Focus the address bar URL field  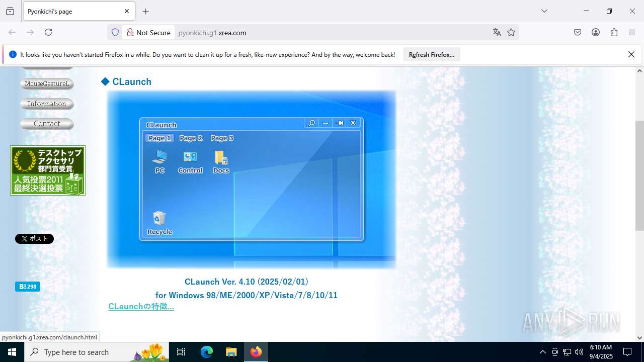[332, 33]
